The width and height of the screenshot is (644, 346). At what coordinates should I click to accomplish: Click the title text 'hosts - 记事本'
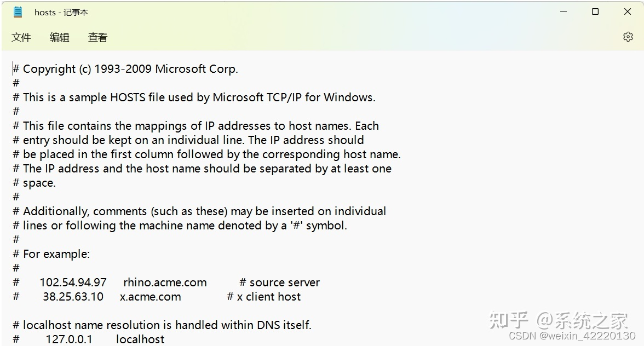click(x=61, y=11)
